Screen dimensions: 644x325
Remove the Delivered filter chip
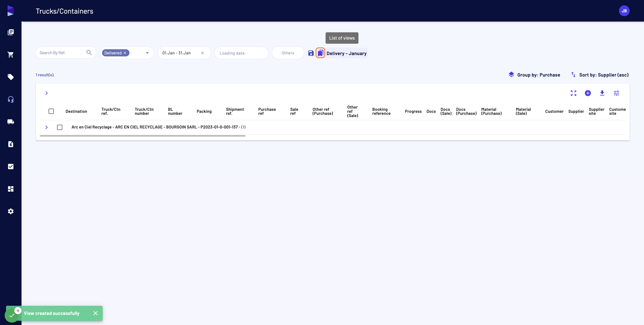pos(125,53)
